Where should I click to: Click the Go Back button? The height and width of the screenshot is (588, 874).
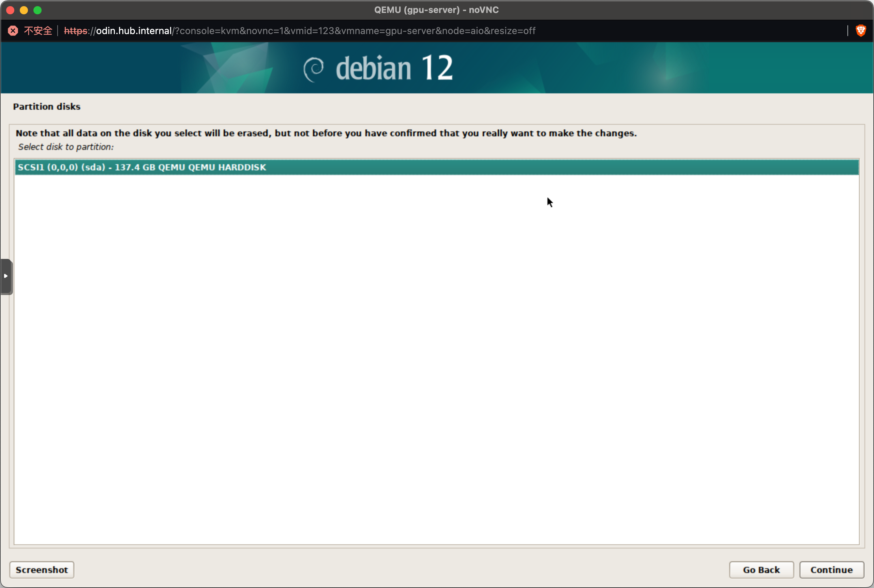[x=761, y=570]
